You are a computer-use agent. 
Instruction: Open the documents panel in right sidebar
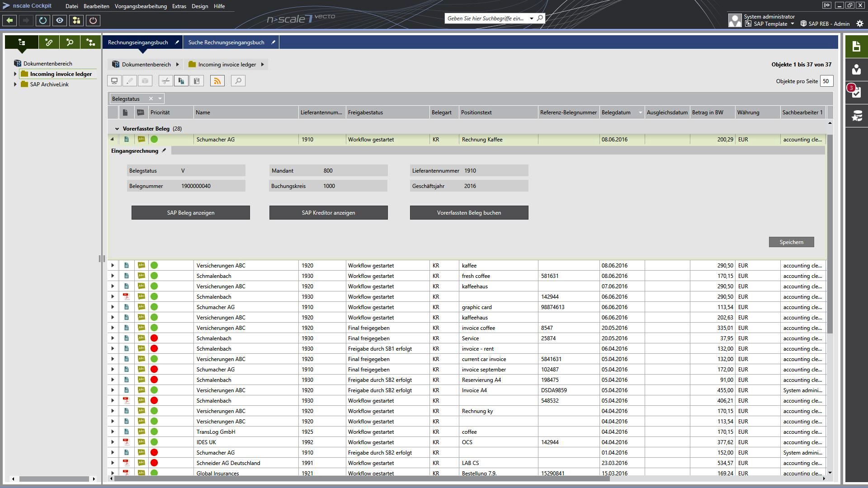tap(856, 46)
